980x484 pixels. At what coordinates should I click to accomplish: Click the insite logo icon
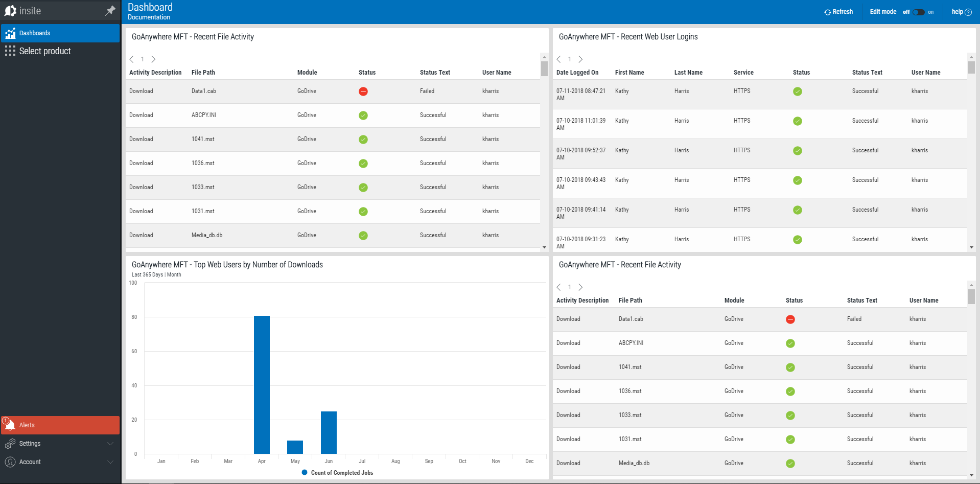(11, 10)
